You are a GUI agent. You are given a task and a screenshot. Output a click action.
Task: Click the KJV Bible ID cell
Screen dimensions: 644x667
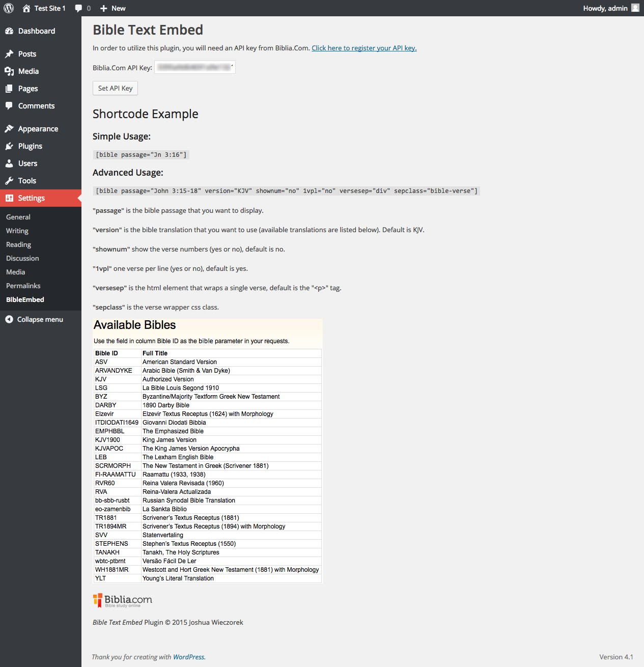[x=117, y=379]
